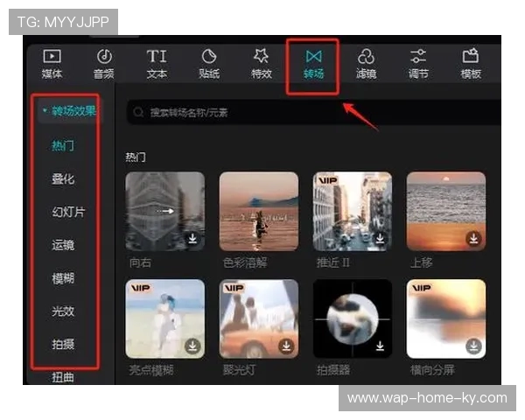The width and height of the screenshot is (525, 420).
Task: Download the 上移 transition
Action: pyautogui.click(x=473, y=238)
